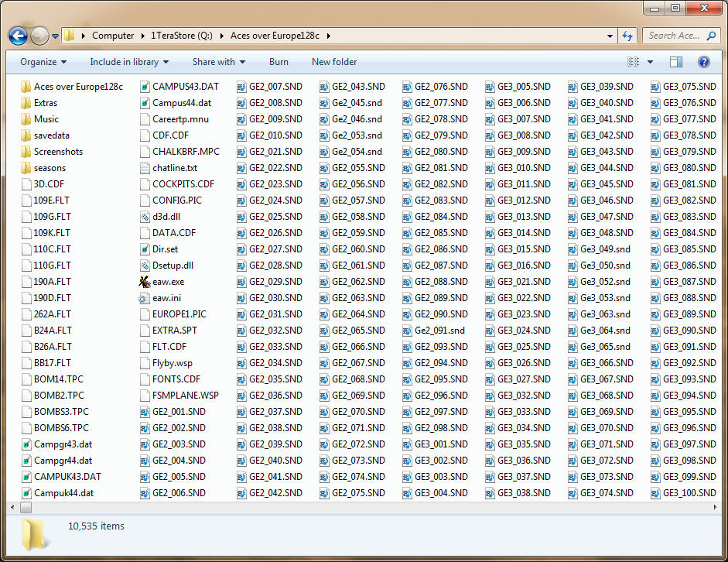This screenshot has height=562, width=728.
Task: Select the GE2_001.SND sound file icon
Action: tap(145, 412)
